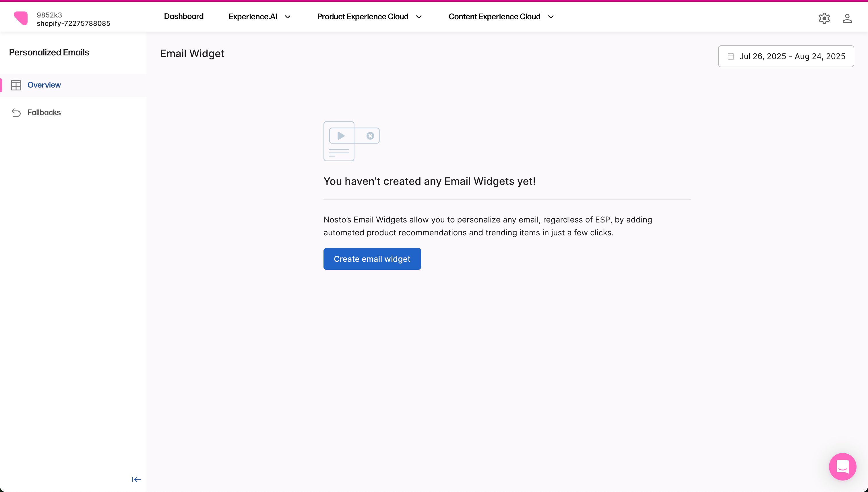Screen dimensions: 868x492
Task: Collapse the sidebar with the arrow icon
Action: [x=136, y=479]
